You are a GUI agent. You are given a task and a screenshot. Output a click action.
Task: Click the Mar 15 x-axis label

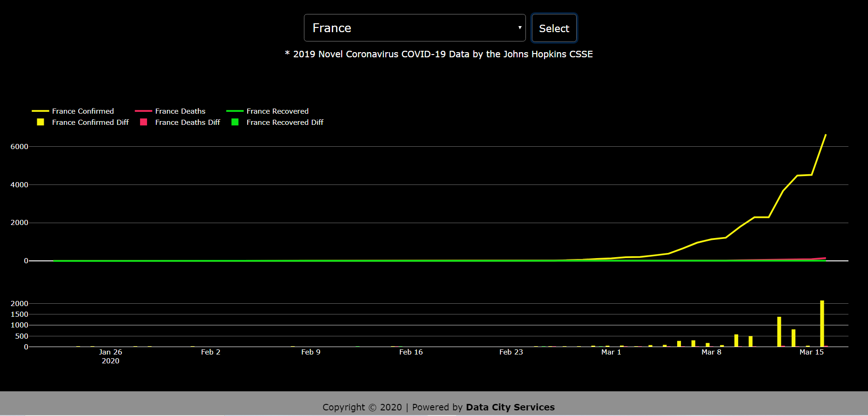click(x=811, y=352)
